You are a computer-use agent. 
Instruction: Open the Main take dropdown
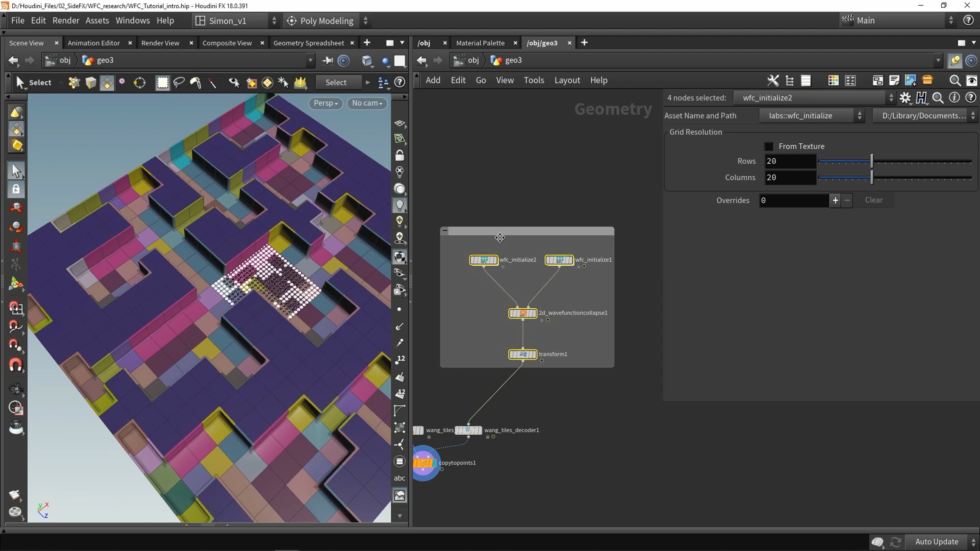(898, 20)
